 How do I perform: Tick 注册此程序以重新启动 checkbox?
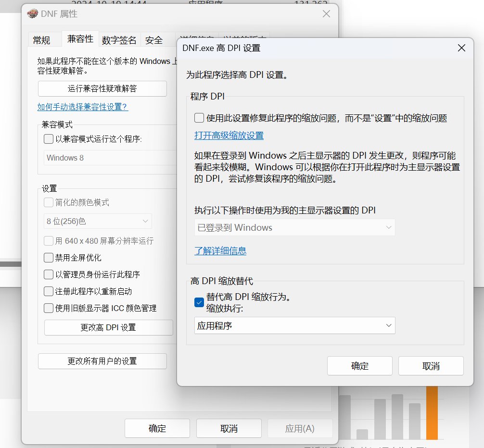click(x=49, y=291)
